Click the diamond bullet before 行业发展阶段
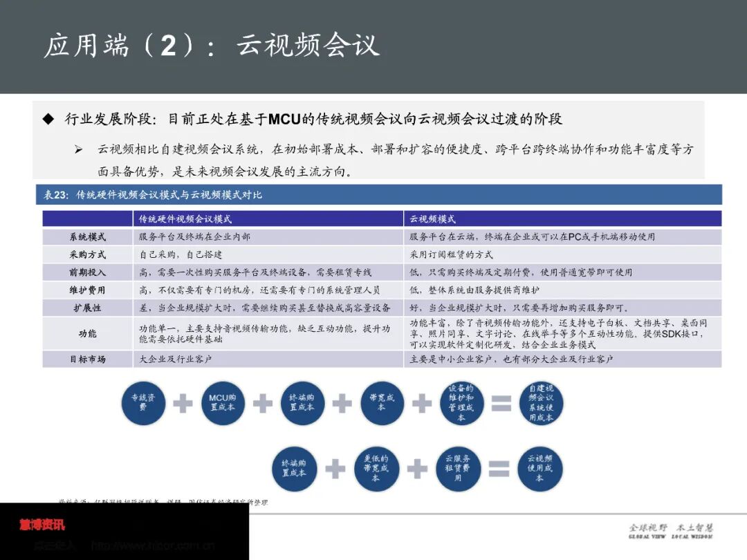Viewport: 747px width, 560px height. click(x=48, y=119)
